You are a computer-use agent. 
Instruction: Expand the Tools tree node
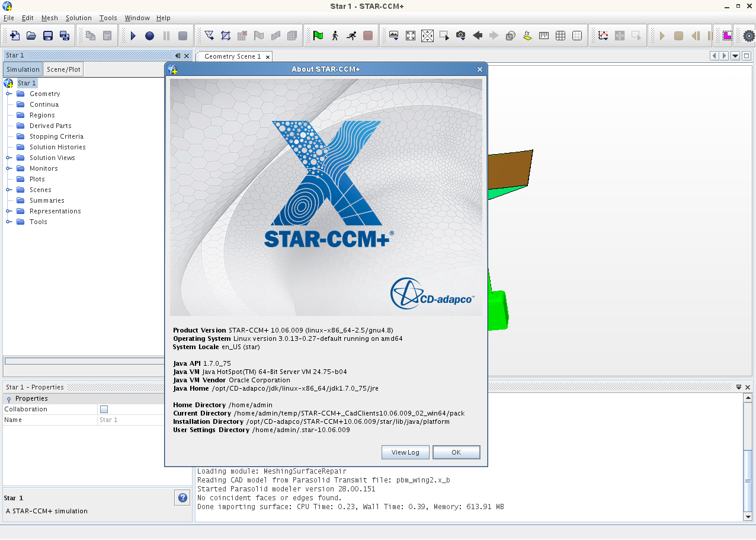click(9, 222)
